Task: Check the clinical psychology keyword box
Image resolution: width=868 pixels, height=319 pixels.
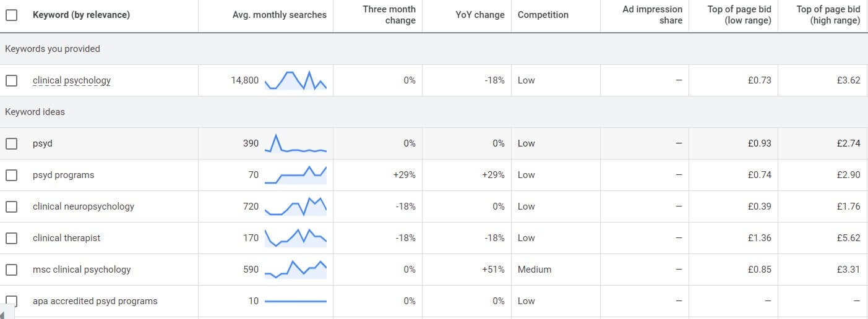Action: [11, 80]
